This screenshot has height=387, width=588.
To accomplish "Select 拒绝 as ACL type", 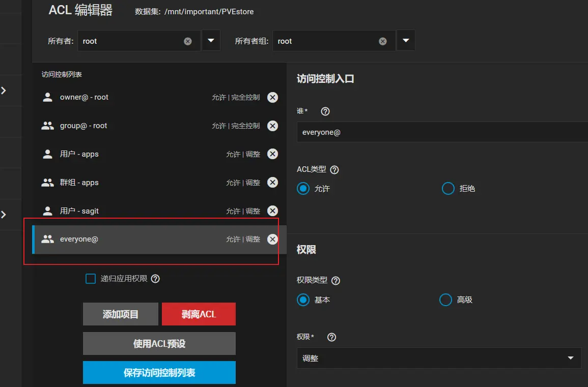I will click(448, 189).
